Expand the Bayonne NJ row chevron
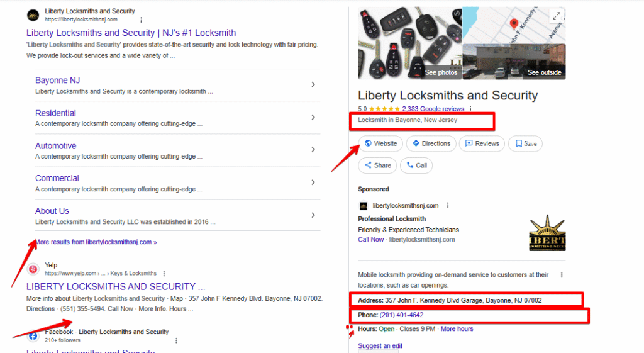 [313, 84]
